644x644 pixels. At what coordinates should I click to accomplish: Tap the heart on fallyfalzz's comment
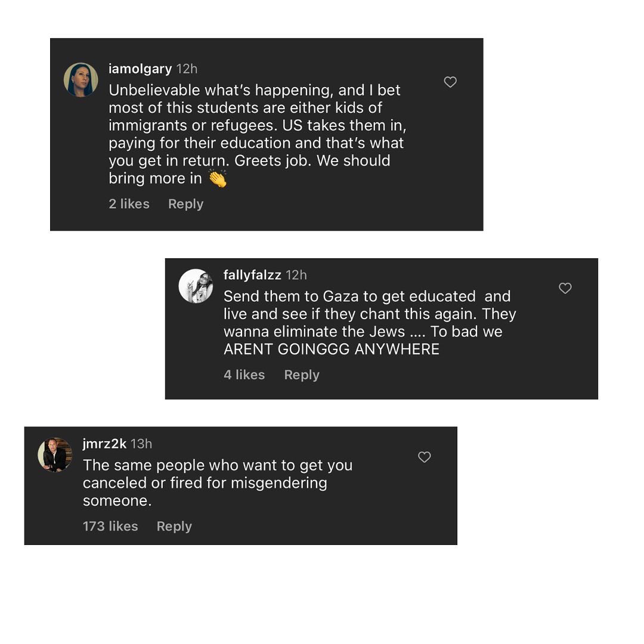pos(565,289)
